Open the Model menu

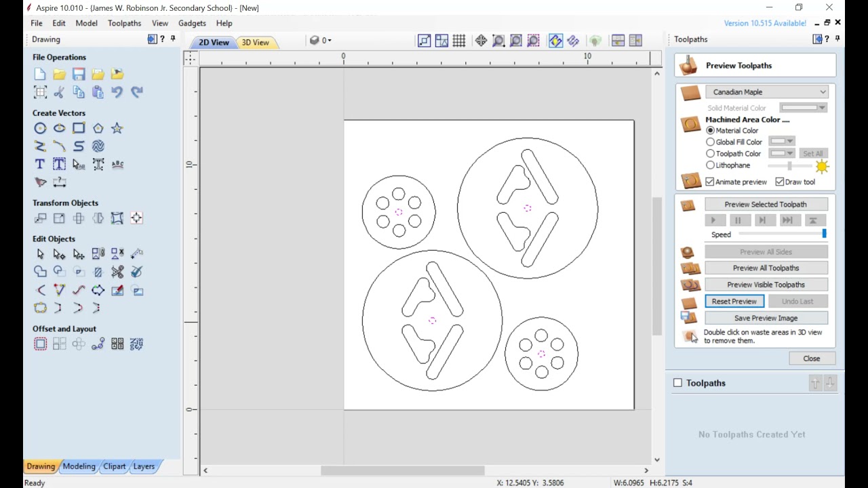(x=86, y=23)
